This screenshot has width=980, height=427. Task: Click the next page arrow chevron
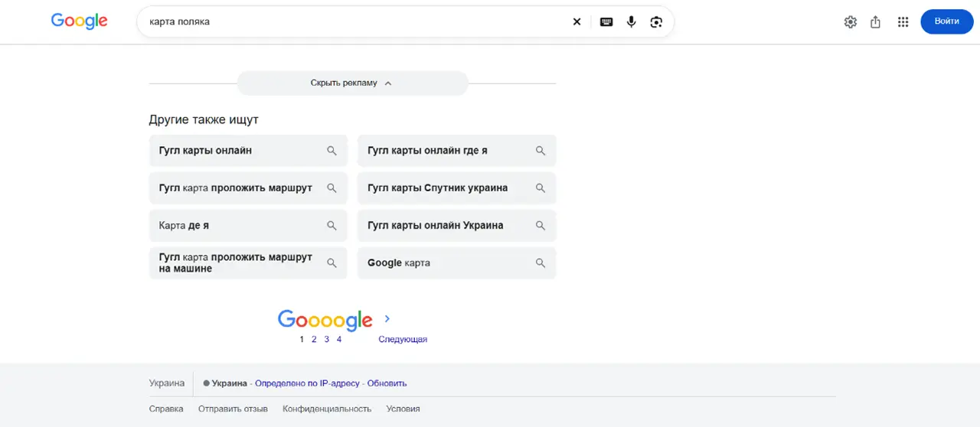click(x=387, y=318)
